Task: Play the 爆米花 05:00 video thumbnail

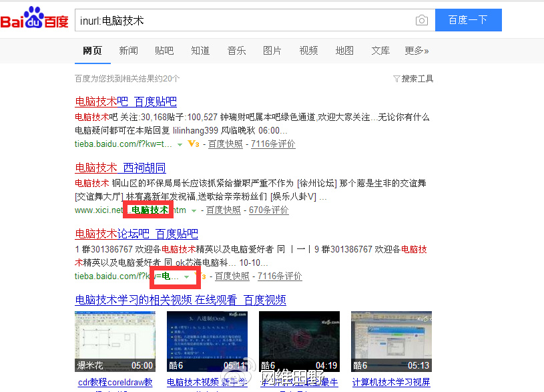Action: pyautogui.click(x=115, y=342)
